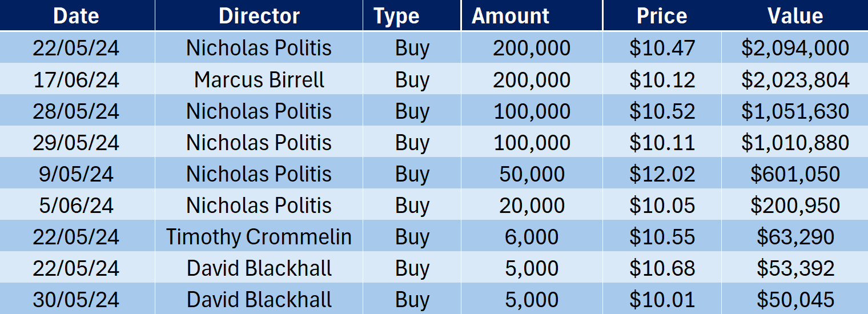Click the $10.68 price cell
This screenshot has height=314, width=868.
662,268
